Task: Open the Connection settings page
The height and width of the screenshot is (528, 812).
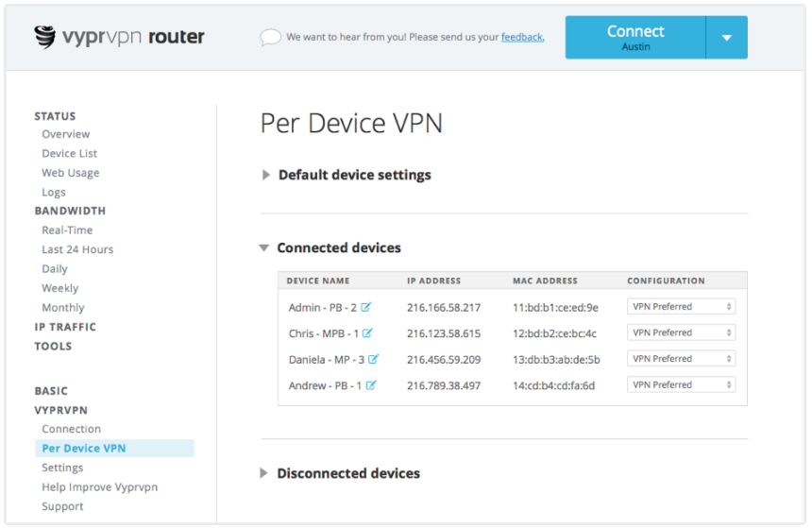Action: [71, 429]
